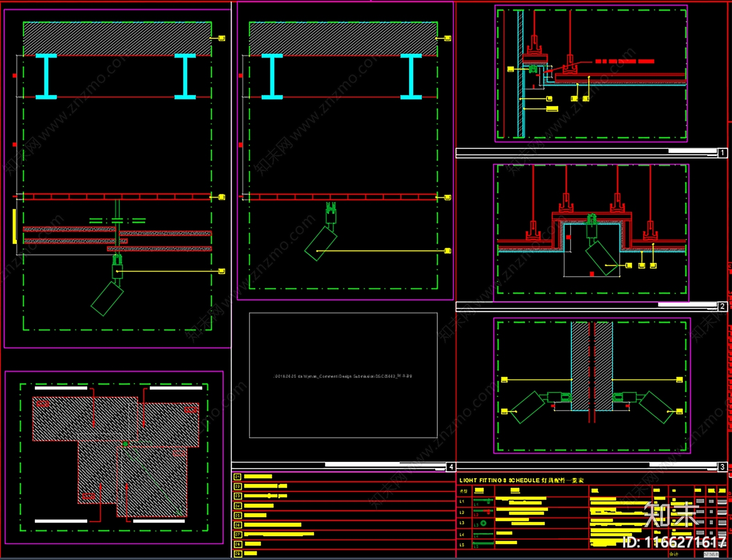The width and height of the screenshot is (732, 560).
Task: Select the L4 row label in schedule
Action: coord(462,534)
